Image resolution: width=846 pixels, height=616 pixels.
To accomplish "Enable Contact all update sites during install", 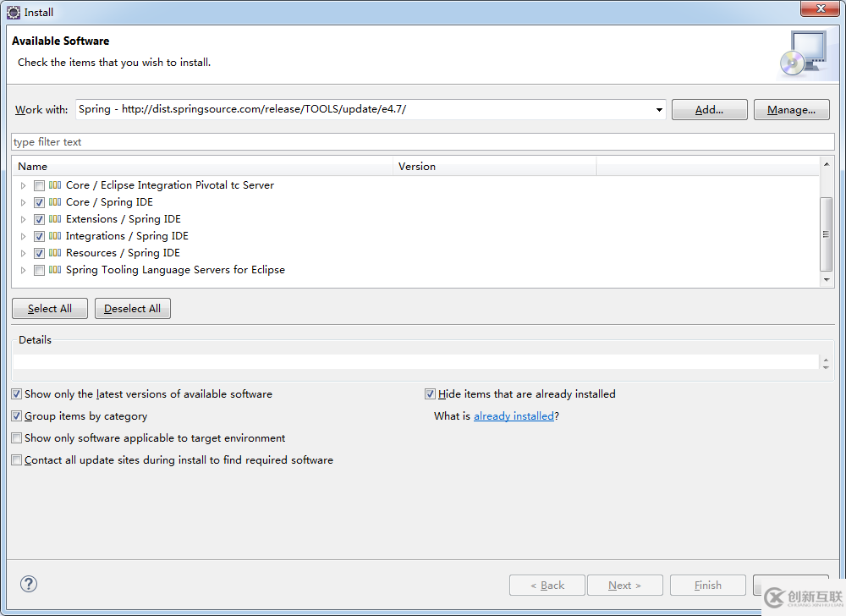I will click(x=17, y=460).
